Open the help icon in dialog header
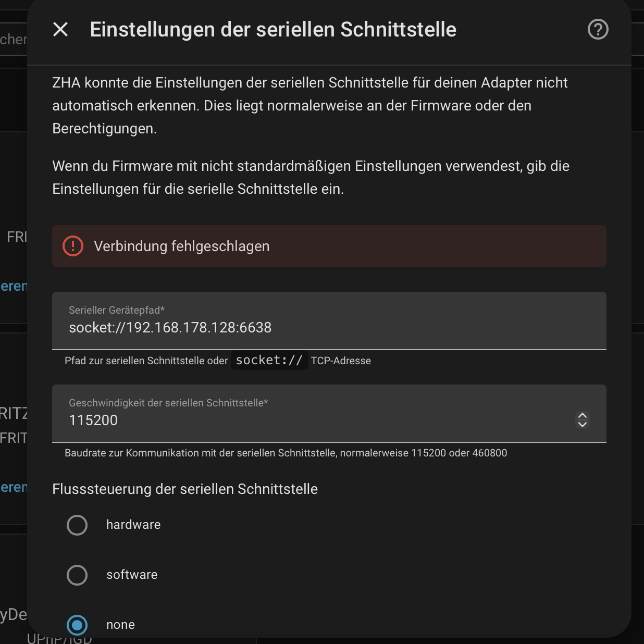The image size is (644, 644). tap(598, 29)
